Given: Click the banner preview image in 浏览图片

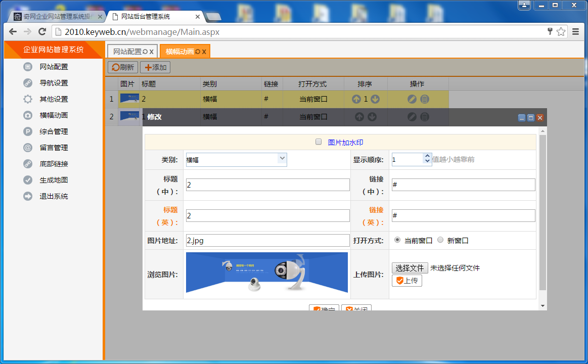Looking at the screenshot, I should click(x=267, y=272).
